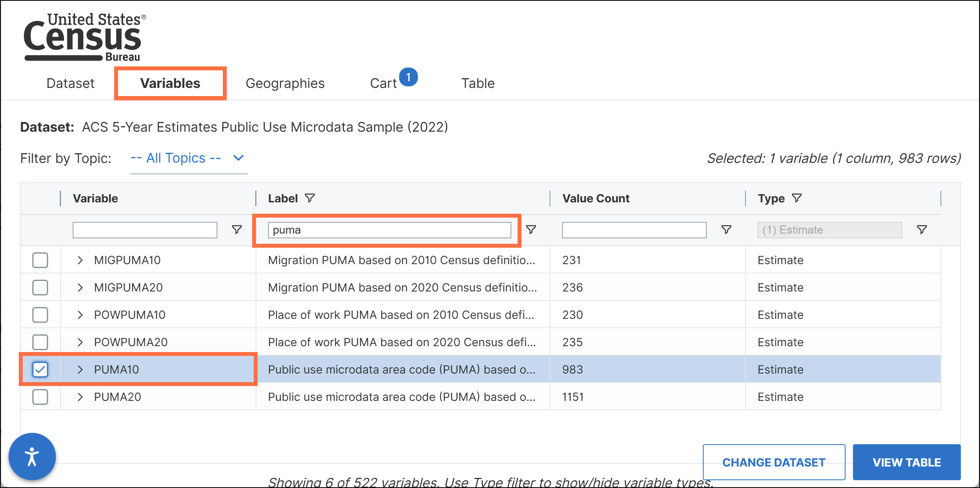Viewport: 980px width, 488px height.
Task: Select the POWPUMA20 variable checkbox
Action: pyautogui.click(x=40, y=342)
